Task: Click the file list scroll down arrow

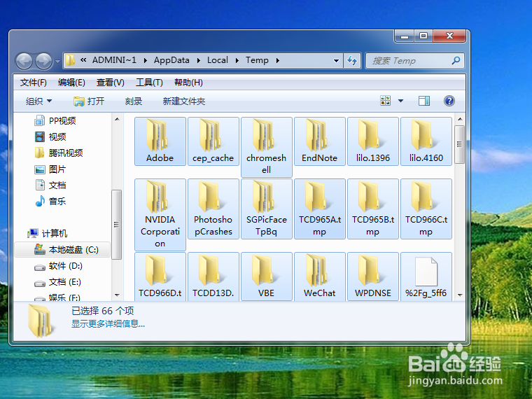Action: [460, 295]
